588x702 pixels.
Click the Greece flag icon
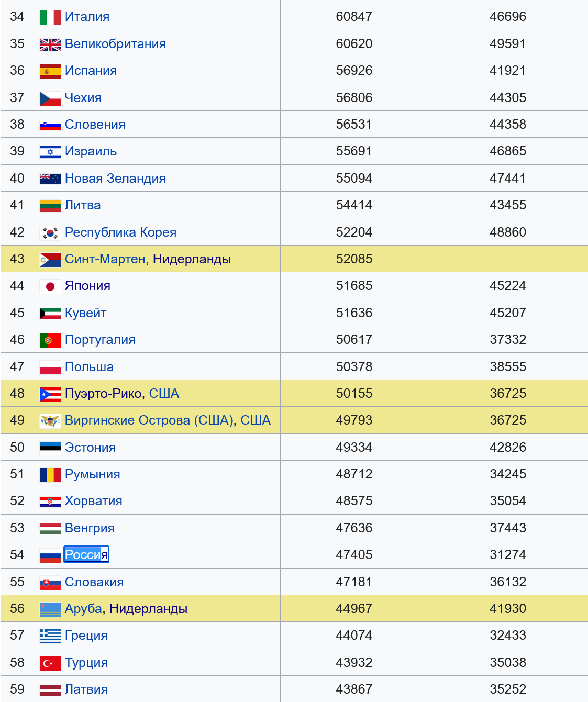50,636
